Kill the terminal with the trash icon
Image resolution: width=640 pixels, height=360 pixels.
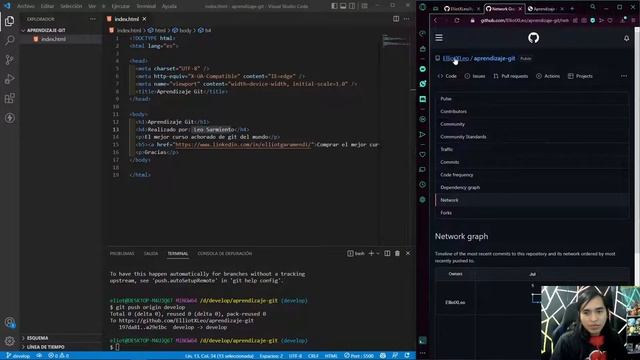[x=397, y=253]
